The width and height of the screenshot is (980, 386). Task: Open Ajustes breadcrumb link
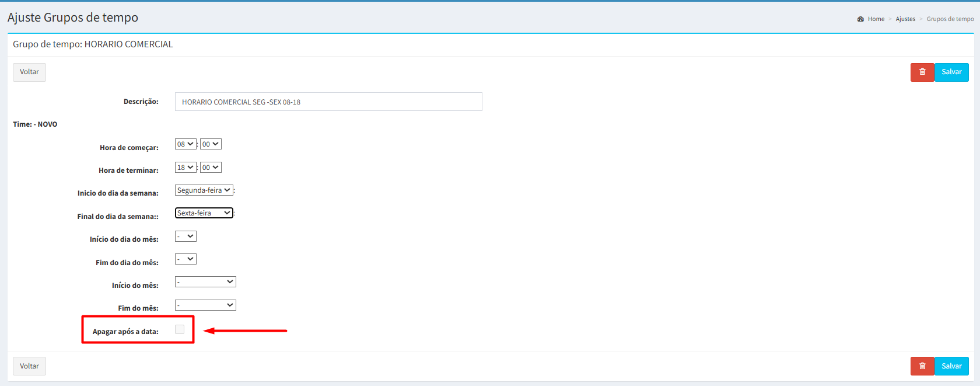(905, 19)
